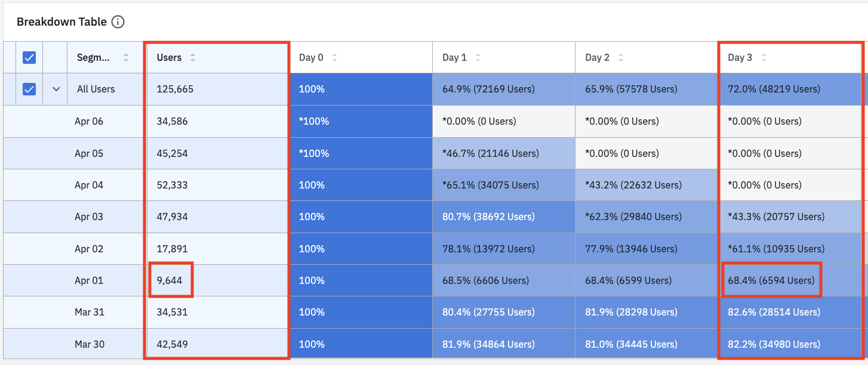Click the sort arrows beside Day 1
The height and width of the screenshot is (365, 868).
478,58
